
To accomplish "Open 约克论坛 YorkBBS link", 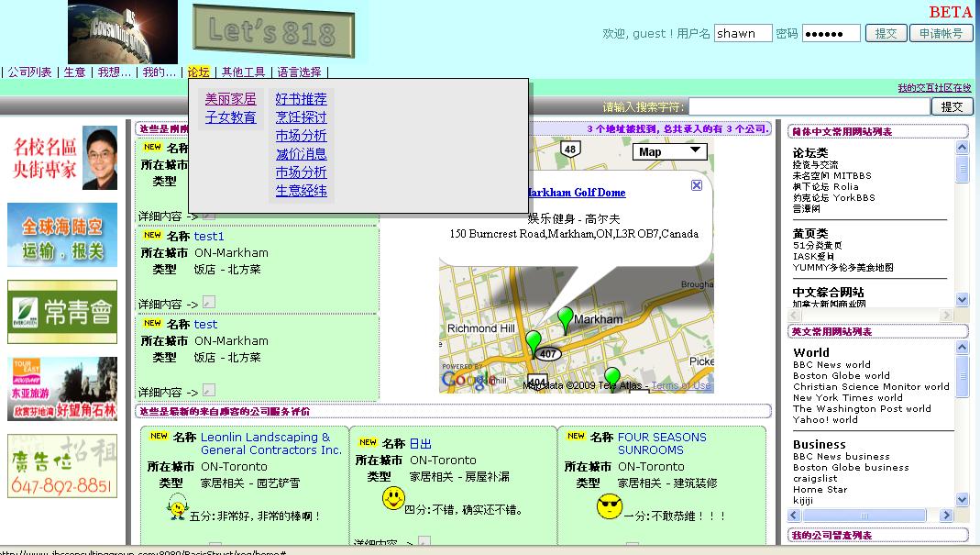I will pos(833,198).
